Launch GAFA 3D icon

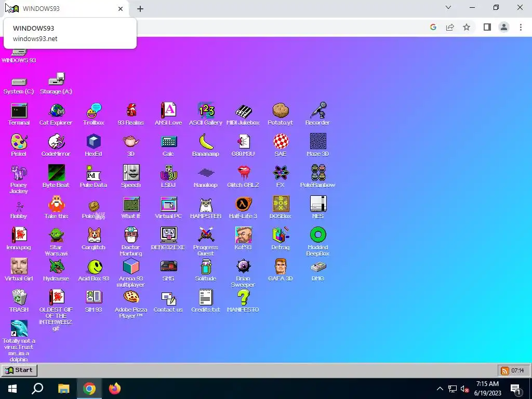pos(280,267)
